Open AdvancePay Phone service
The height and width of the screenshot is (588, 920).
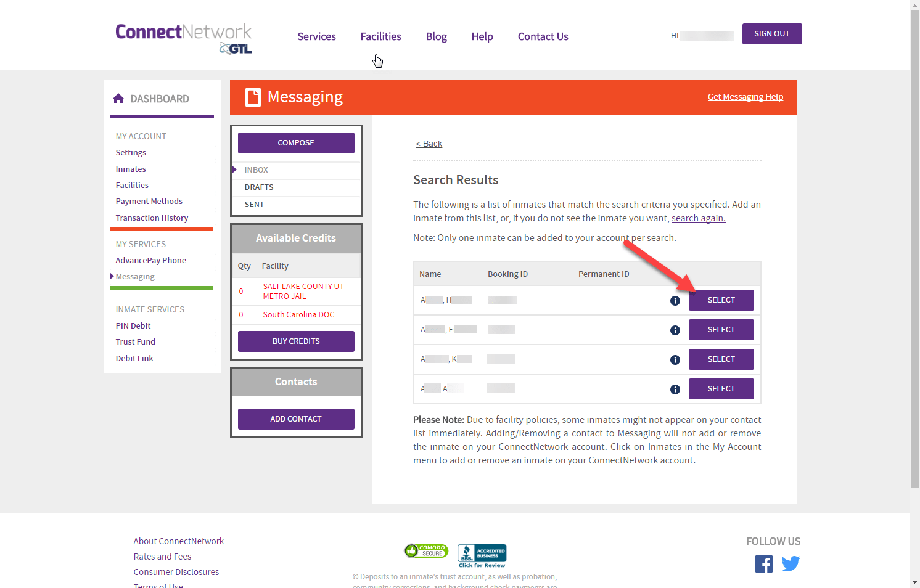coord(151,261)
